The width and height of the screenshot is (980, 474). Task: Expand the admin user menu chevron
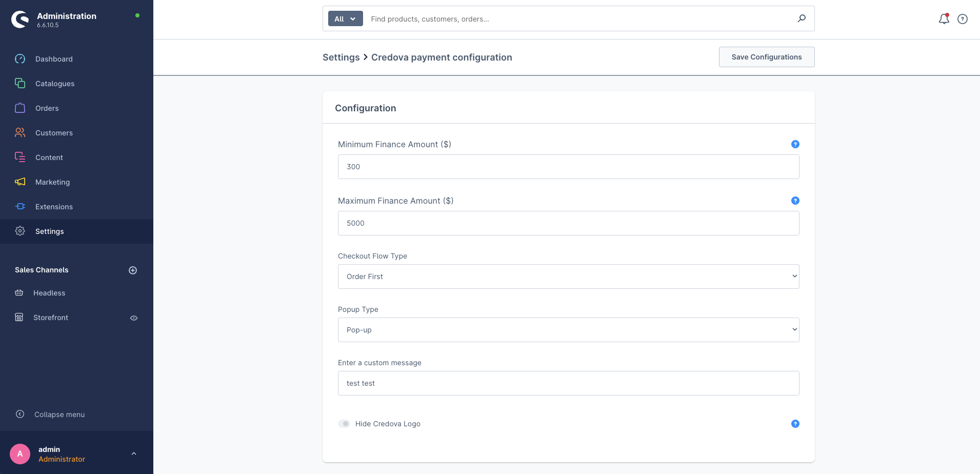pyautogui.click(x=134, y=453)
